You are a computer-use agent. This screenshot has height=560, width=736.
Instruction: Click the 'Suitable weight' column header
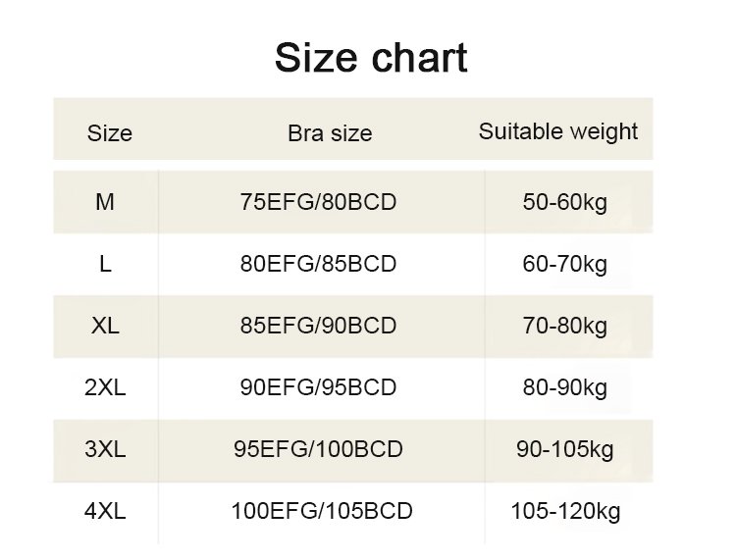[x=558, y=131]
